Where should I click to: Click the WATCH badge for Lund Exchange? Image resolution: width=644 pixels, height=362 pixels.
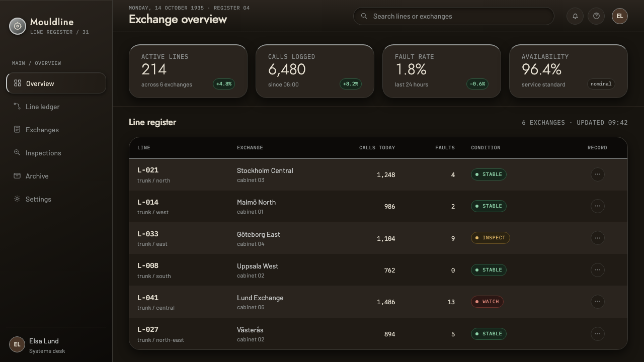[487, 302]
